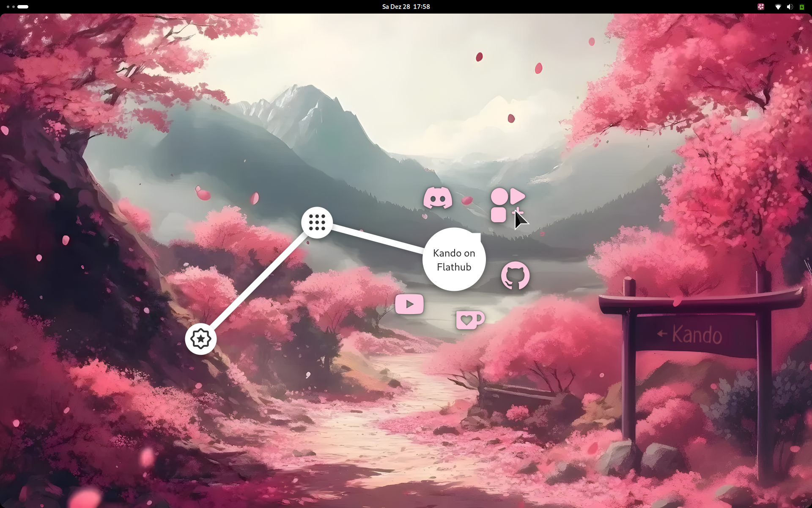Click the white workspace pill in the top-left
The height and width of the screenshot is (508, 812).
coord(22,7)
